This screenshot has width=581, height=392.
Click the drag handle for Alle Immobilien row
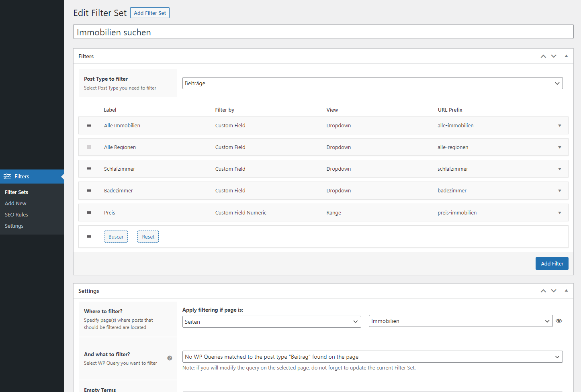tap(89, 125)
